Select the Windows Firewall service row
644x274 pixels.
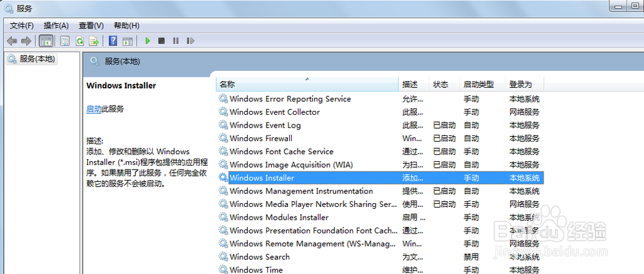pyautogui.click(x=261, y=138)
